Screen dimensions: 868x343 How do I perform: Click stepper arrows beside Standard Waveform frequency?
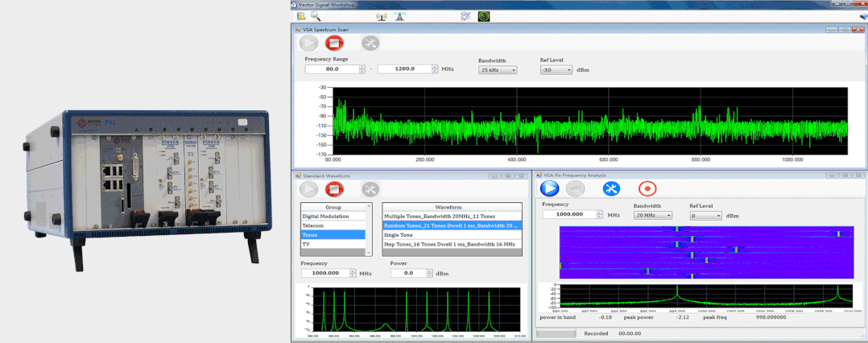353,273
